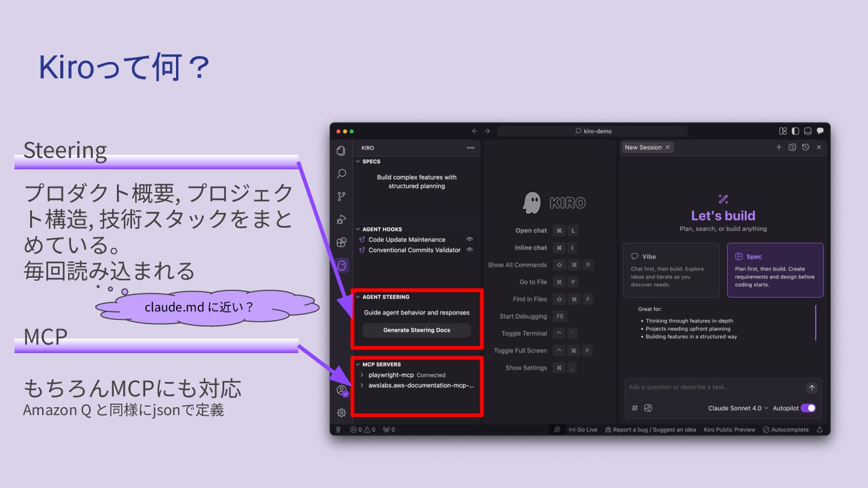The width and height of the screenshot is (868, 488).
Task: Click the Open chat shortcut entry
Action: [531, 231]
